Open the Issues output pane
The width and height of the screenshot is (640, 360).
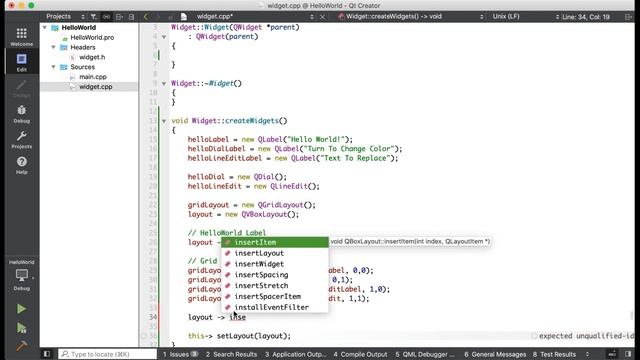coord(180,354)
